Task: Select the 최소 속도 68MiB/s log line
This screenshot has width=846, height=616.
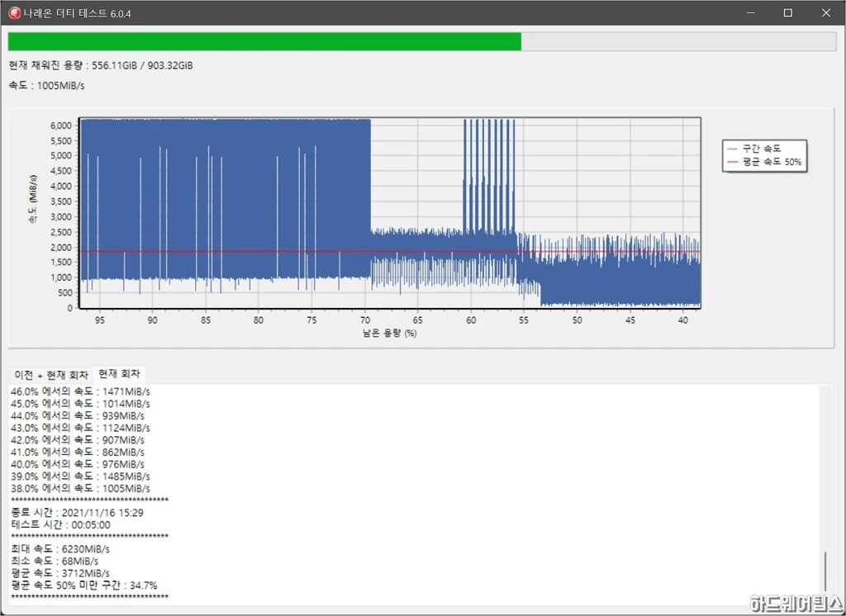Action: coord(56,562)
